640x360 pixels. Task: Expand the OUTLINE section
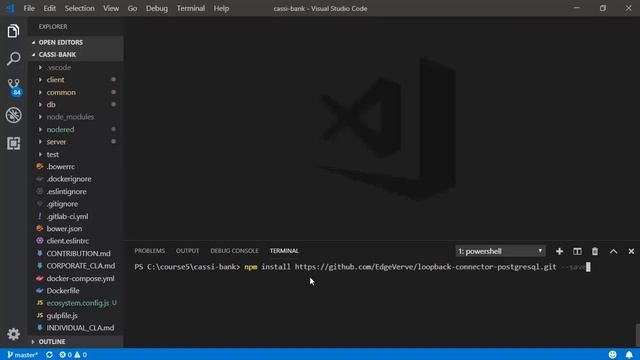(x=76, y=342)
